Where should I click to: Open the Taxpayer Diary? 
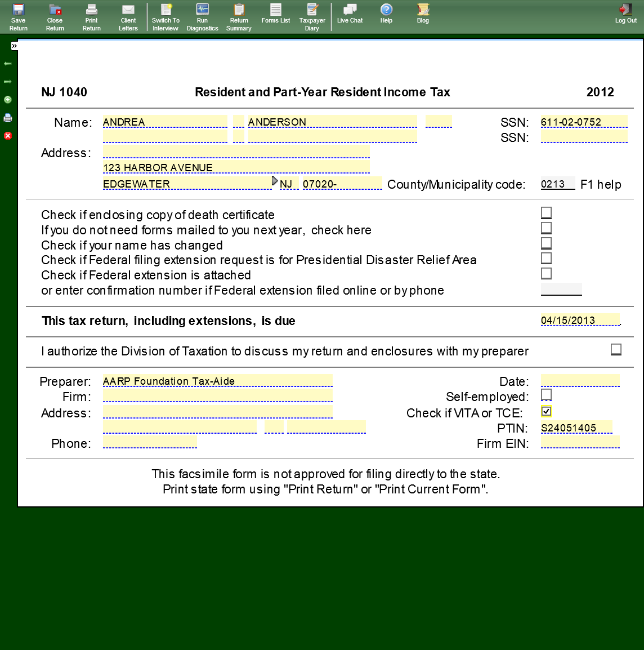312,17
